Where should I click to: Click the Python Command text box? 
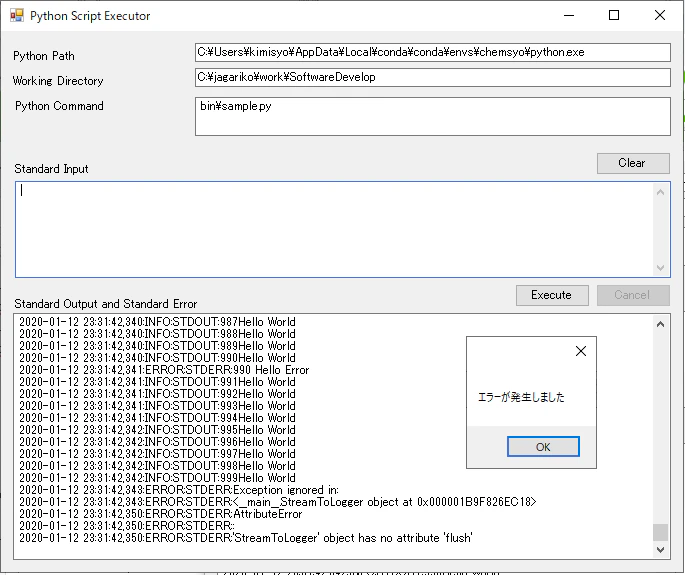click(x=432, y=116)
